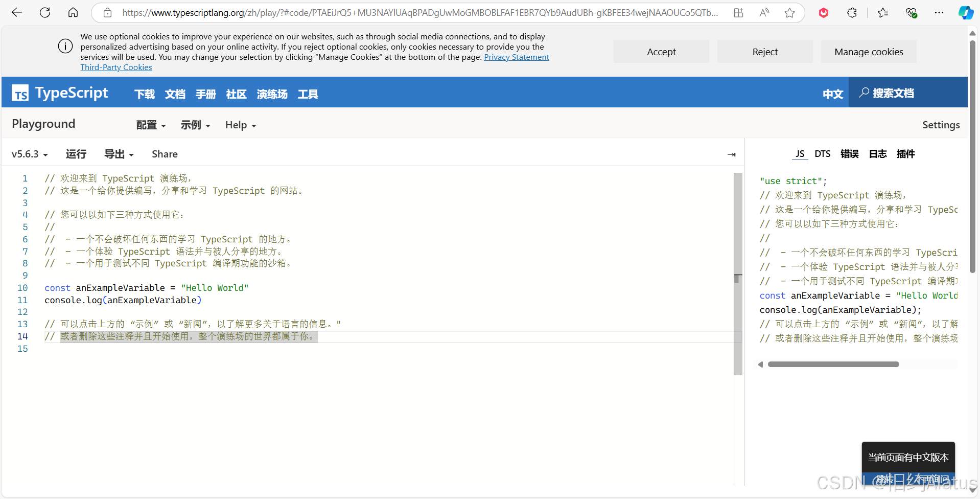Click the search magnifier icon
The height and width of the screenshot is (499, 980).
[864, 93]
